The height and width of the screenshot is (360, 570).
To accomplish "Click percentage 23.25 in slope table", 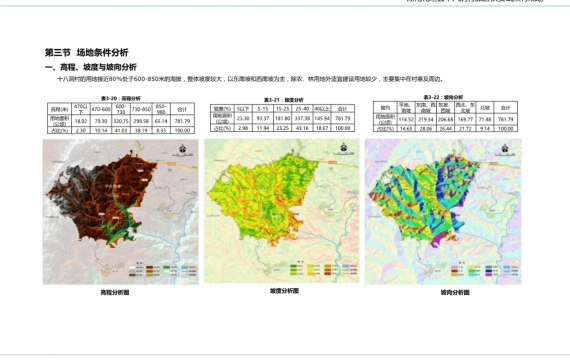I will (282, 128).
